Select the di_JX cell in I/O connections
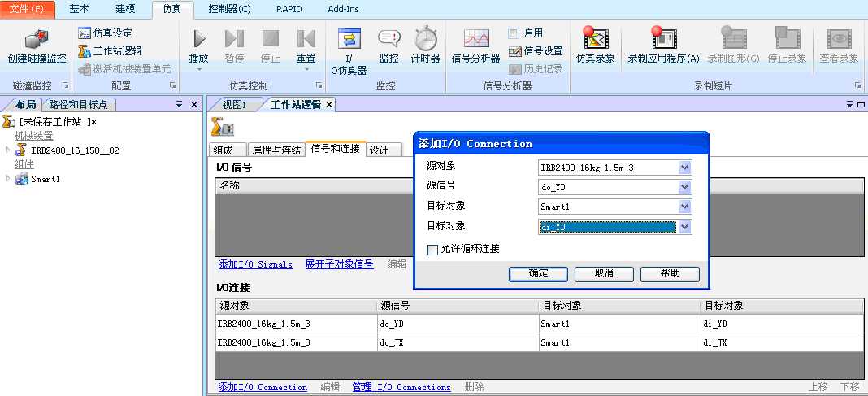This screenshot has height=396, width=868. click(x=782, y=342)
